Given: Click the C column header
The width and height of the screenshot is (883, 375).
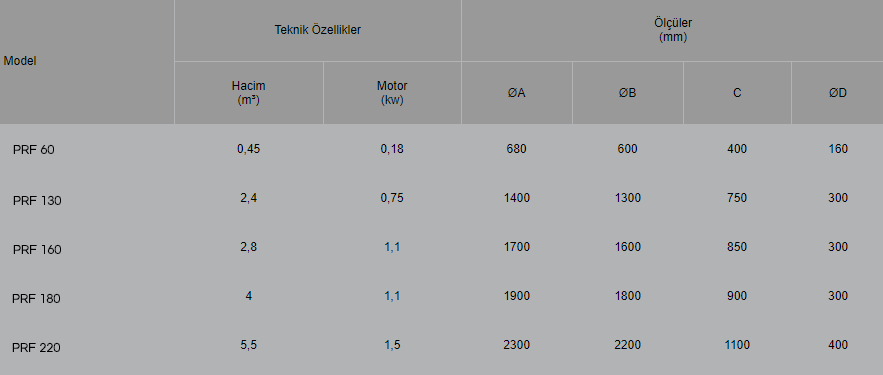Looking at the screenshot, I should pyautogui.click(x=737, y=93).
